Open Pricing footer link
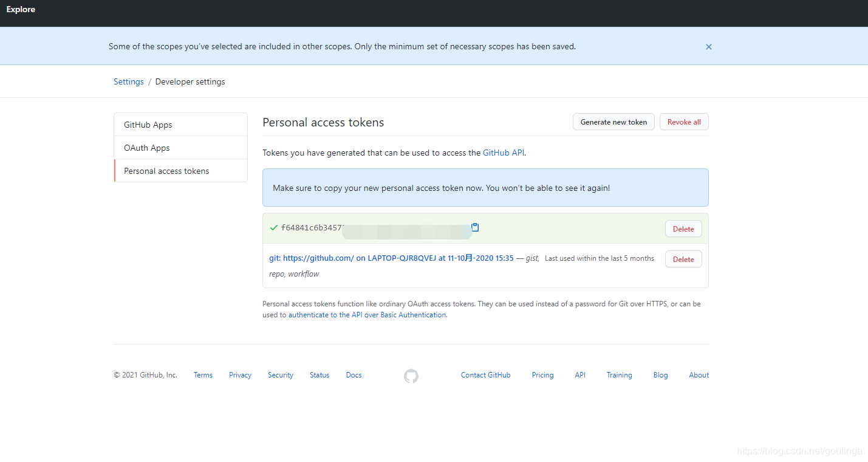 (542, 375)
